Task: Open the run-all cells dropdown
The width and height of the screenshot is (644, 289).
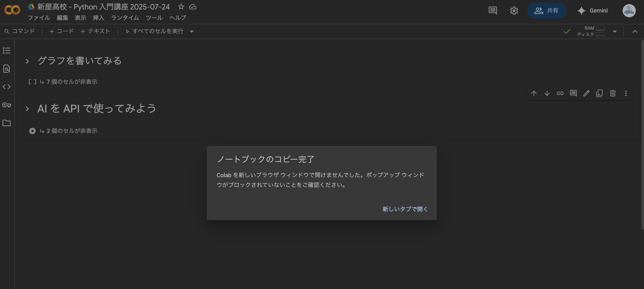Action: click(192, 31)
